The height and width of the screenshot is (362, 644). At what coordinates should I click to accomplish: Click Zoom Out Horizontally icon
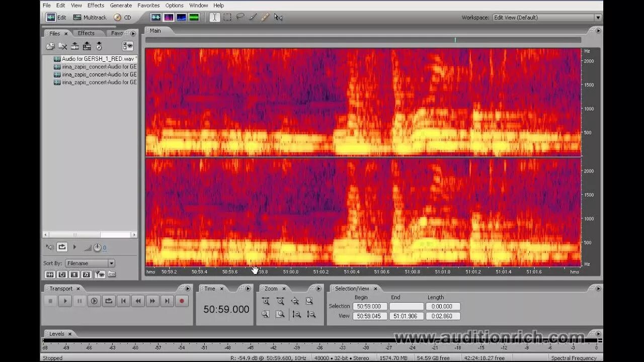click(280, 301)
